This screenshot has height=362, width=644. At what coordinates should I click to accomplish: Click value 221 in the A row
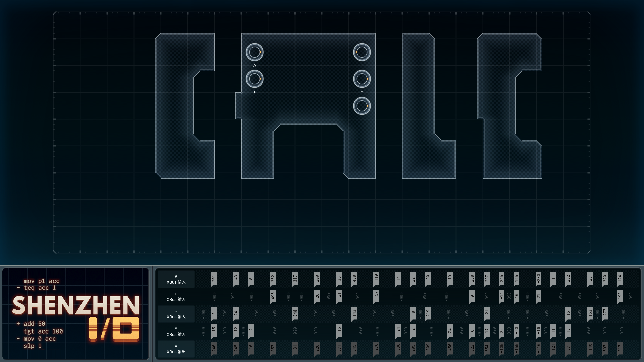(413, 279)
